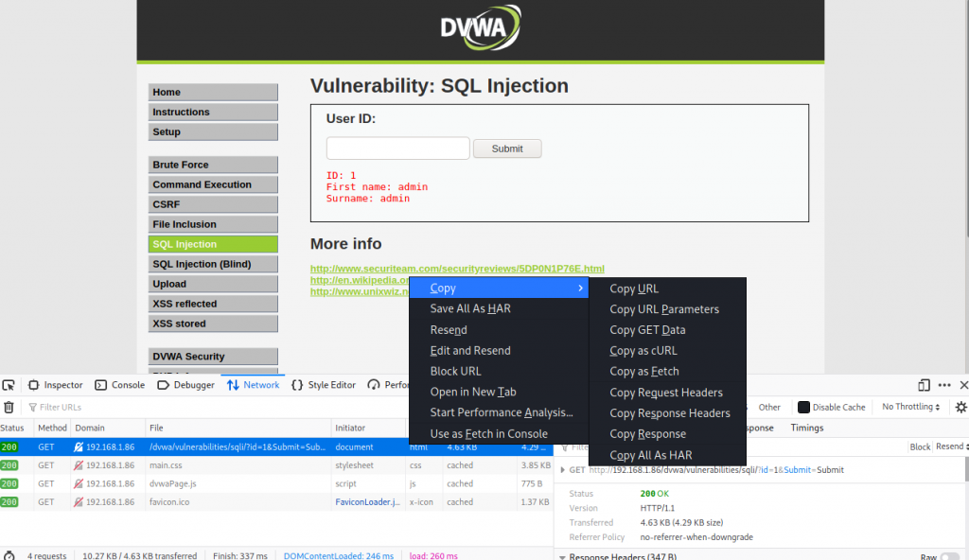
Task: Select Edit and Resend
Action: click(499, 350)
